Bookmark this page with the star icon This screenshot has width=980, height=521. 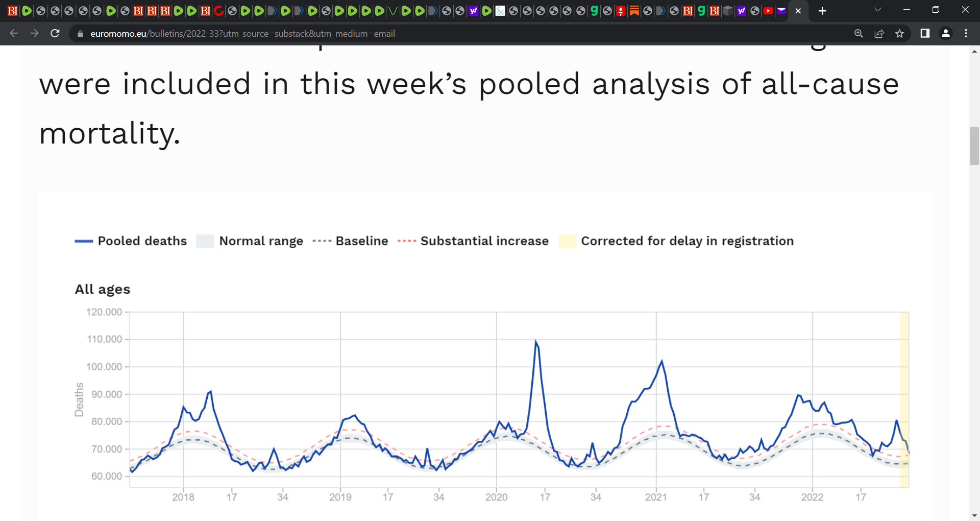[x=899, y=33]
